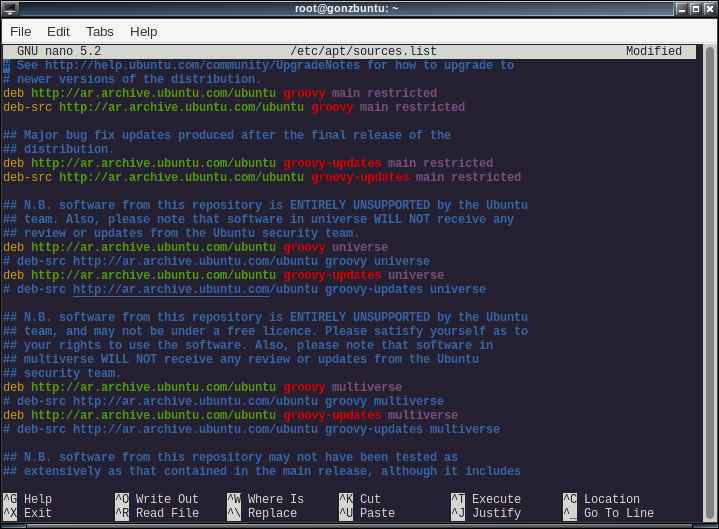719x529 pixels.
Task: Click the ^_ Go To Line shortcut label
Action: point(608,513)
